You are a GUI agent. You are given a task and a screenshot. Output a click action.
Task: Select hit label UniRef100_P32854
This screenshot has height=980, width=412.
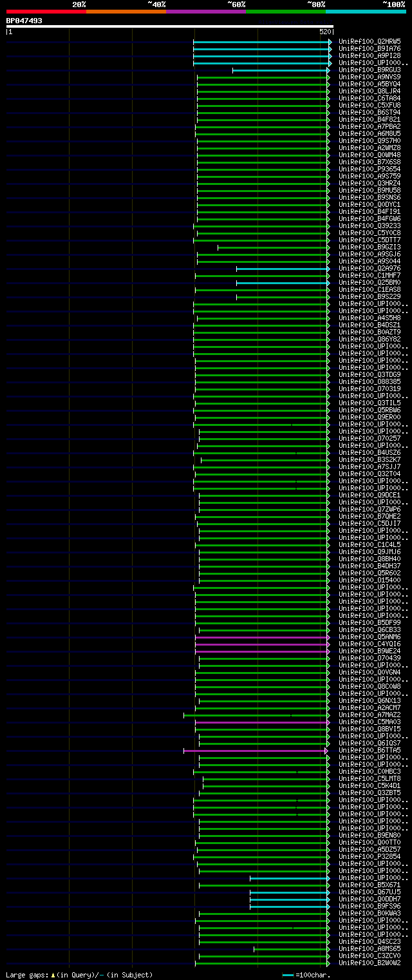click(x=370, y=856)
